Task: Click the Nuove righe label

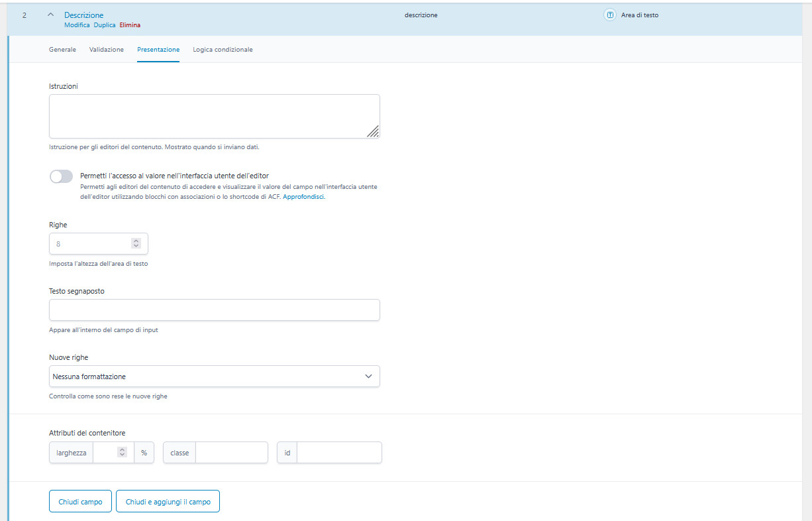Action: click(69, 357)
